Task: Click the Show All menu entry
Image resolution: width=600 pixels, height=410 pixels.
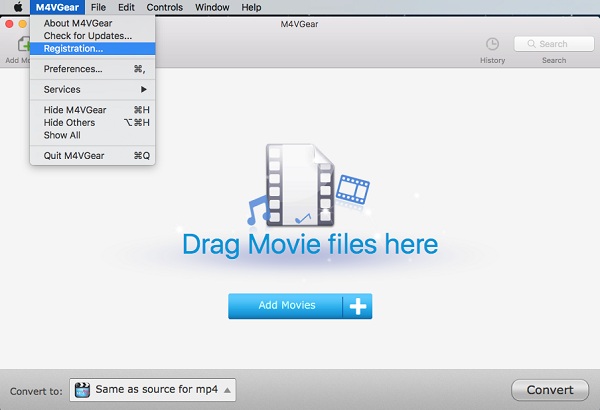Action: click(93, 135)
